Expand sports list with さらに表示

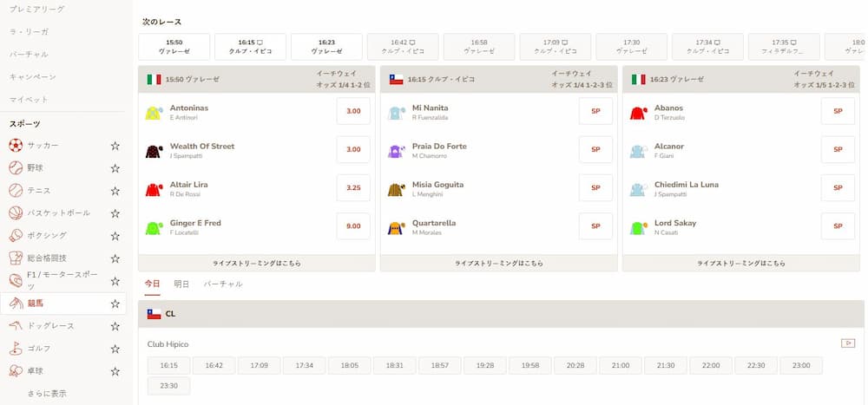[x=46, y=394]
